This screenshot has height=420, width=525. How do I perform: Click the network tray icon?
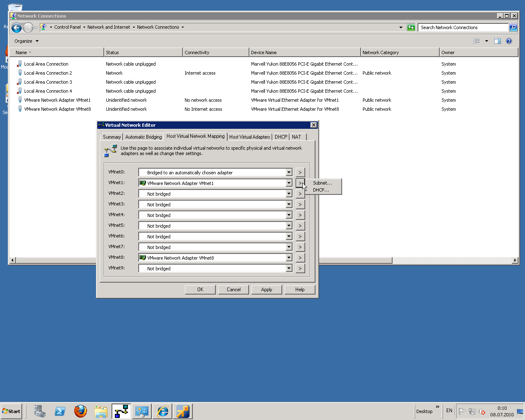(472, 411)
